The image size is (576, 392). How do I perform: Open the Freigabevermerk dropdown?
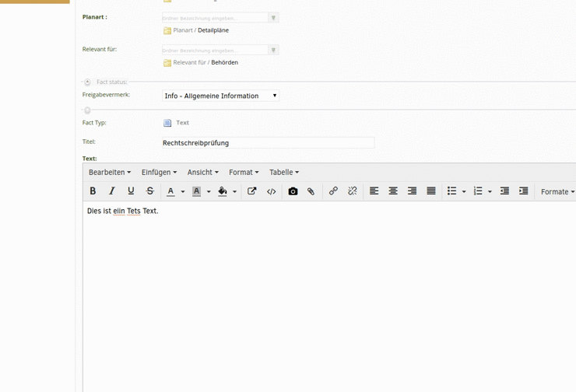[x=220, y=96]
